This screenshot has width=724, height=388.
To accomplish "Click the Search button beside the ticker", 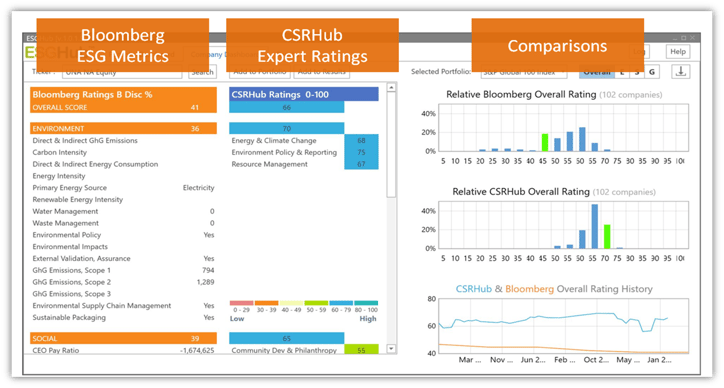I will click(202, 73).
